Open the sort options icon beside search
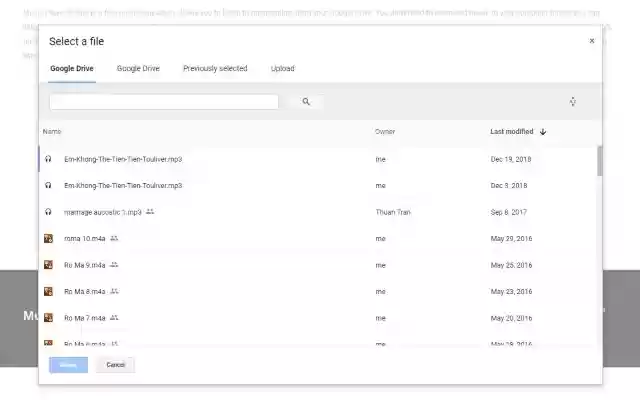The image size is (640, 400). click(573, 102)
